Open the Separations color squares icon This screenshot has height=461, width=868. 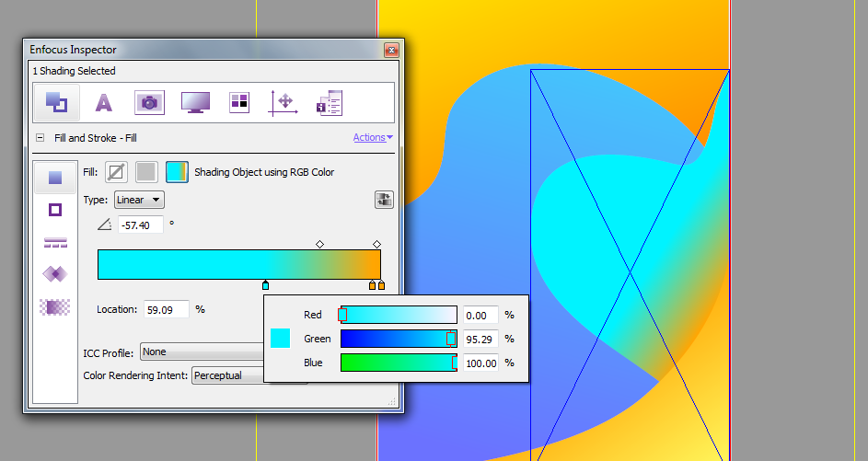click(x=239, y=102)
